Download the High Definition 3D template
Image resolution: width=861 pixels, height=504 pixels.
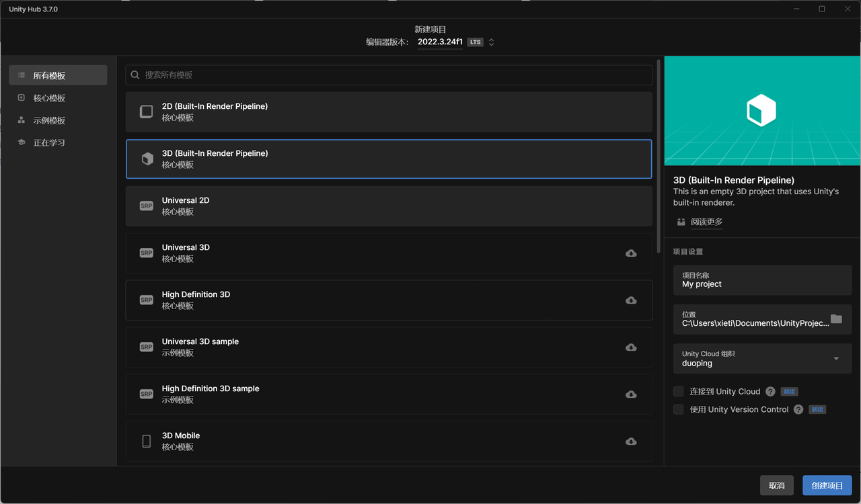(631, 300)
